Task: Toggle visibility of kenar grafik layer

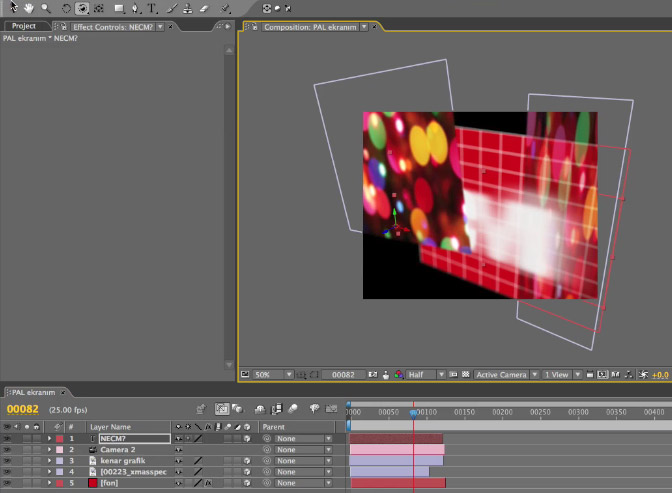Action: 7,460
